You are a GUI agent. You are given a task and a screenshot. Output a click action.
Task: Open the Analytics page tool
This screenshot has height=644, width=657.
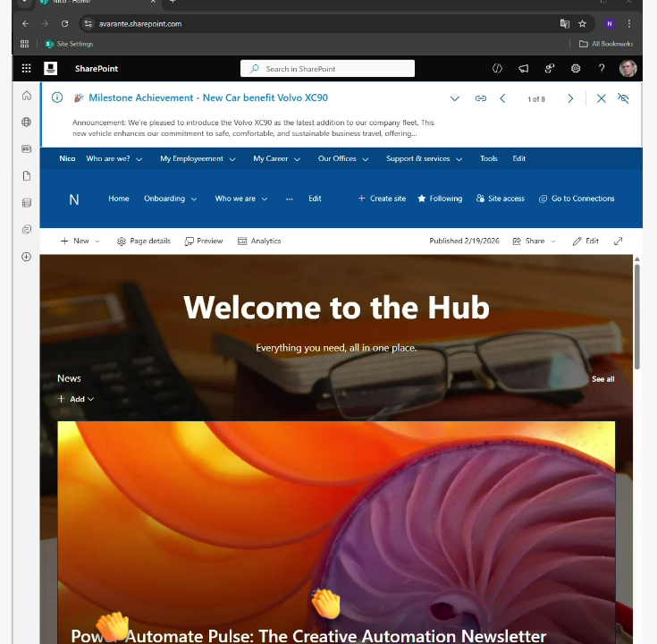coord(259,241)
